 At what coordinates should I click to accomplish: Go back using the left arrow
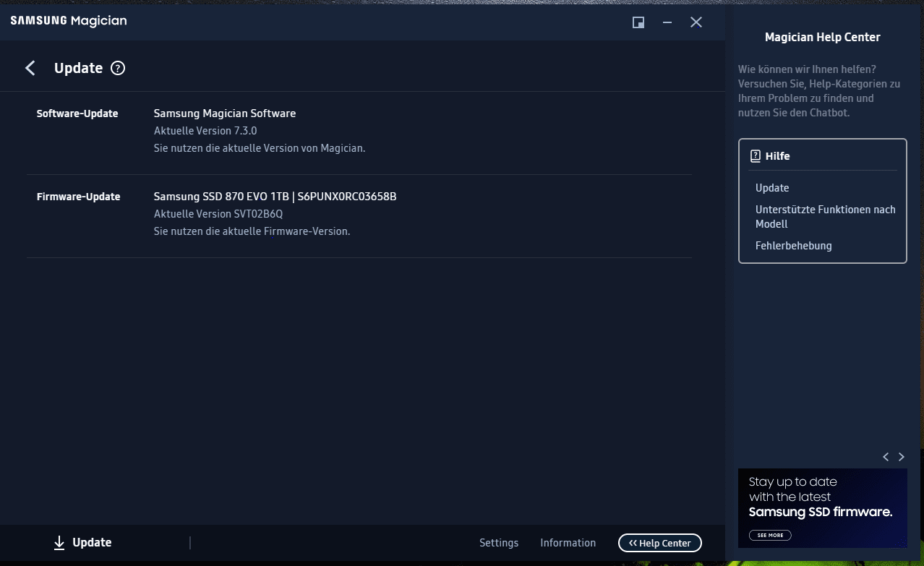[30, 68]
